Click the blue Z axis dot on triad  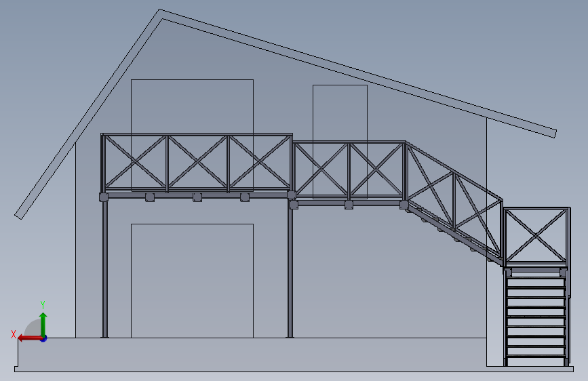pos(44,338)
